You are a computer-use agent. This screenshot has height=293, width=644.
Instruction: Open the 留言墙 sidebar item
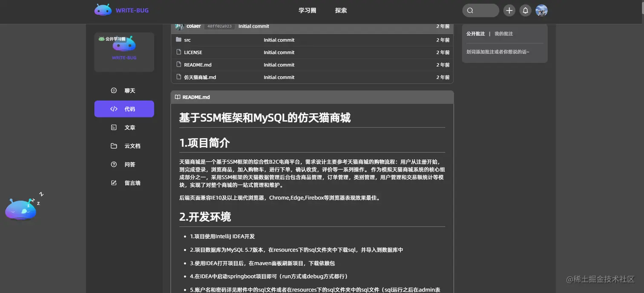[124, 183]
